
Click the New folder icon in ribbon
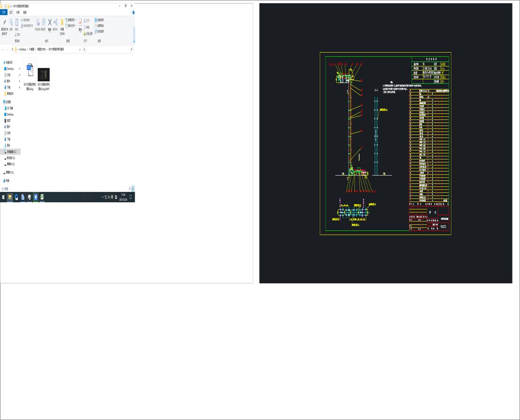point(62,22)
